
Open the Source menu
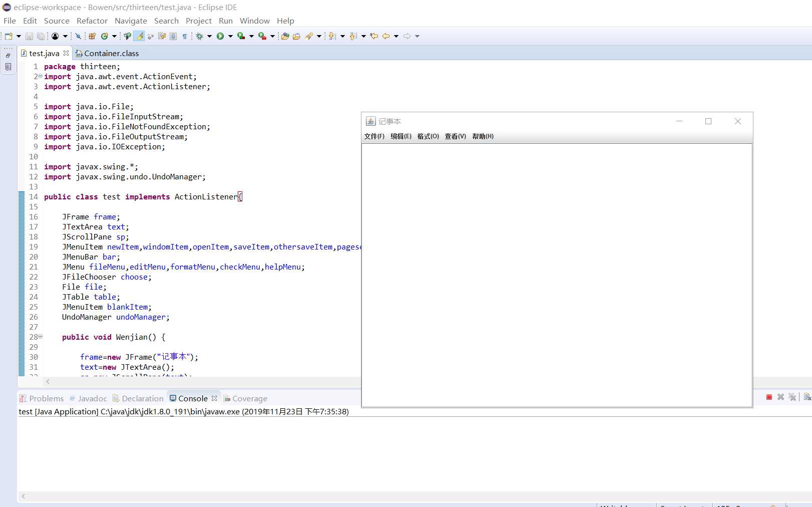(x=57, y=21)
